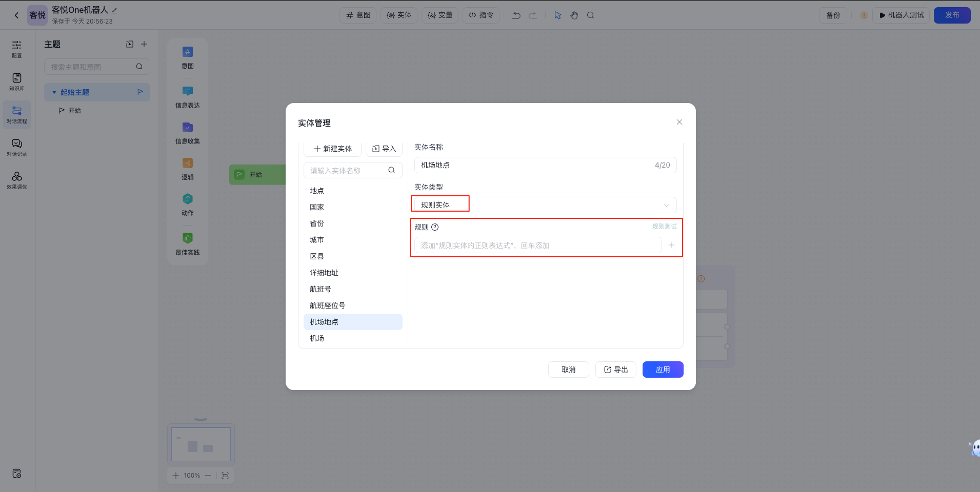Click the 应用 button

click(663, 370)
